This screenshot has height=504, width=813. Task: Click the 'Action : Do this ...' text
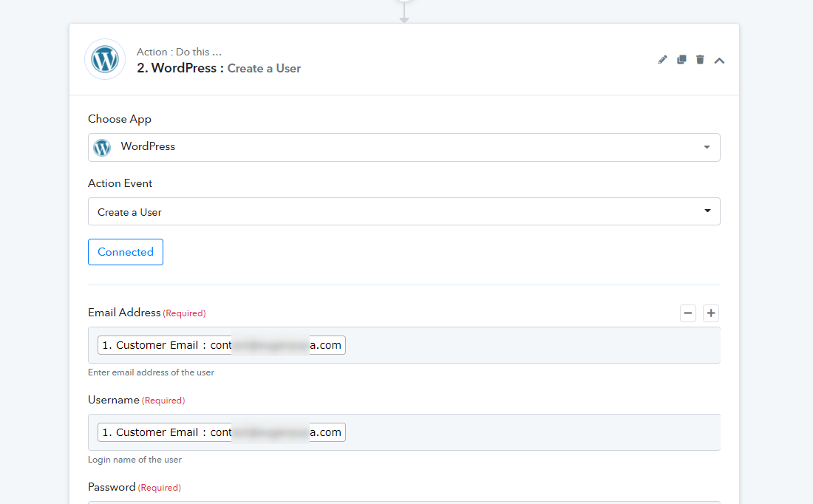click(x=179, y=52)
